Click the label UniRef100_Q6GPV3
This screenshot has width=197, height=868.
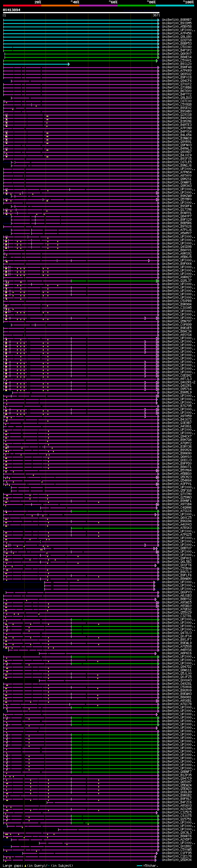[x=177, y=592]
